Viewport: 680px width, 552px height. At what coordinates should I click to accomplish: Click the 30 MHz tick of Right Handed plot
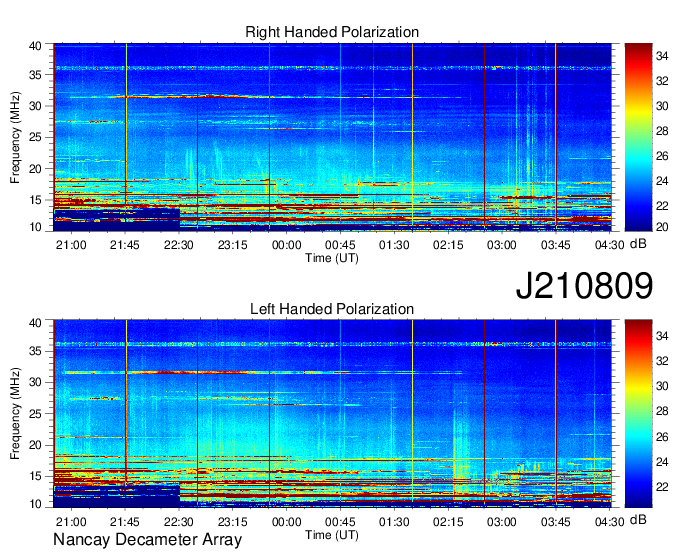coord(35,106)
